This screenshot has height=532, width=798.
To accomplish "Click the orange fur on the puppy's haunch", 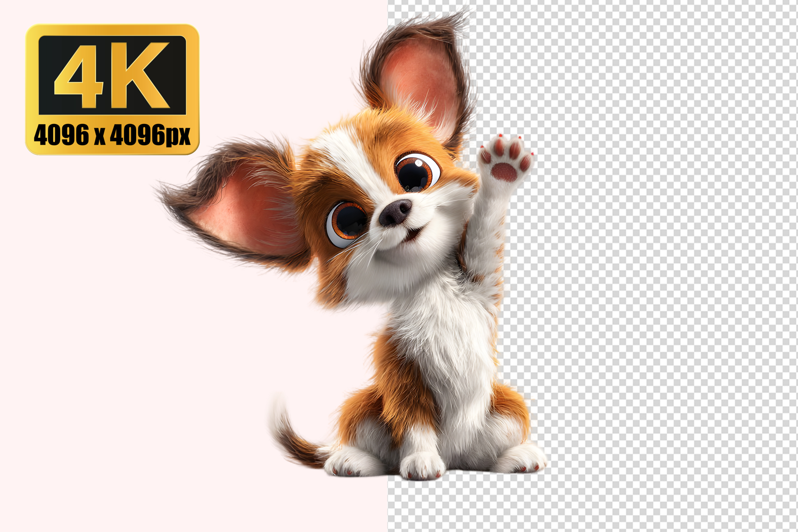I will click(x=367, y=410).
